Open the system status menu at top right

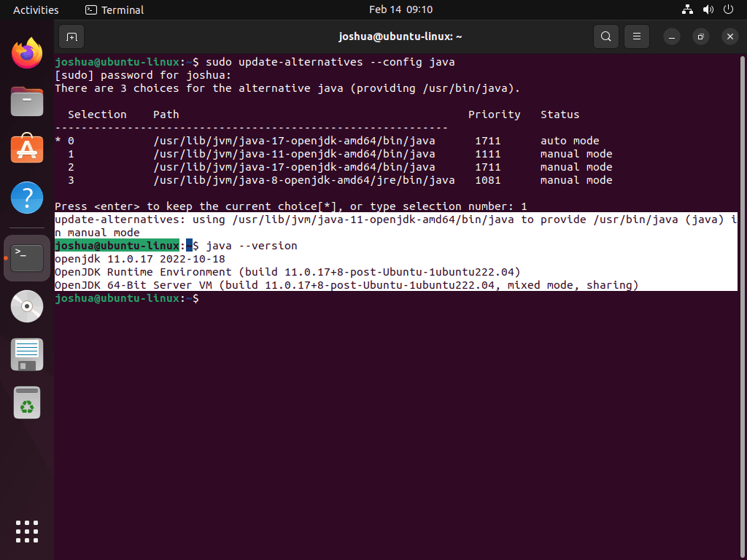click(706, 9)
